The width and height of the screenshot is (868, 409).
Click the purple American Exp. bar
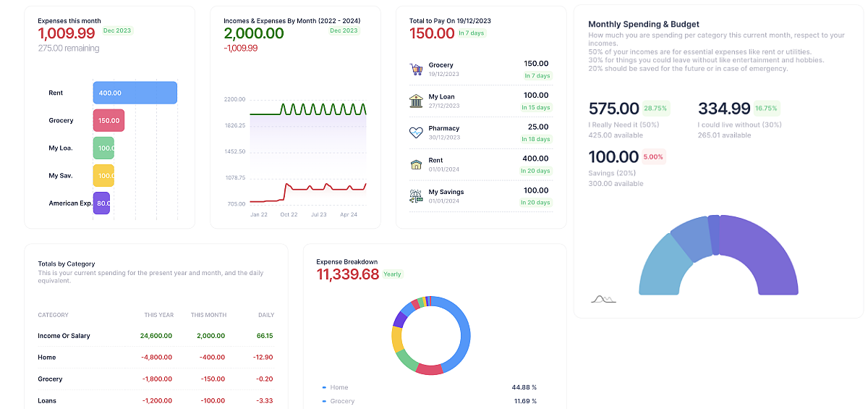[x=101, y=203]
